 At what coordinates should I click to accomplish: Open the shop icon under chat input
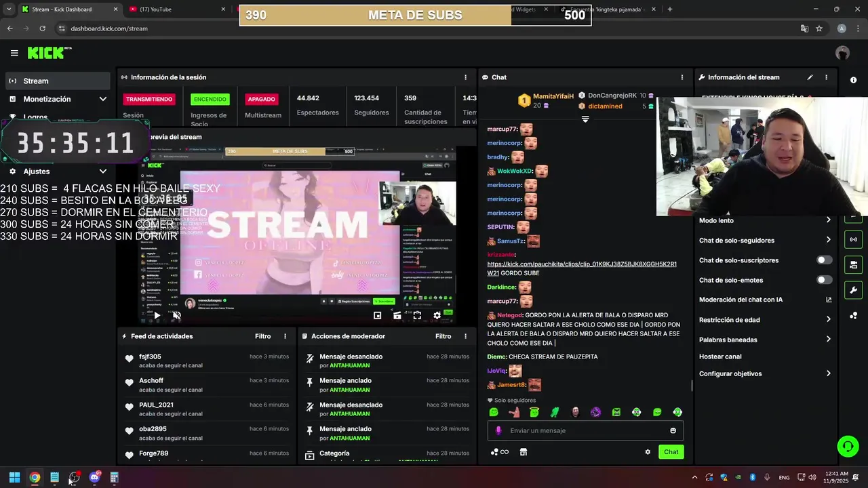(x=524, y=452)
